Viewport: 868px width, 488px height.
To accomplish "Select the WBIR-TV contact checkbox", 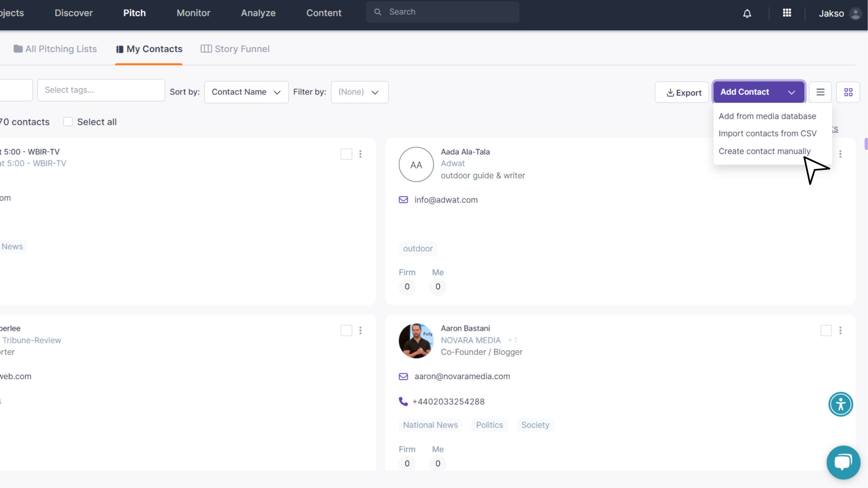I will (x=346, y=154).
